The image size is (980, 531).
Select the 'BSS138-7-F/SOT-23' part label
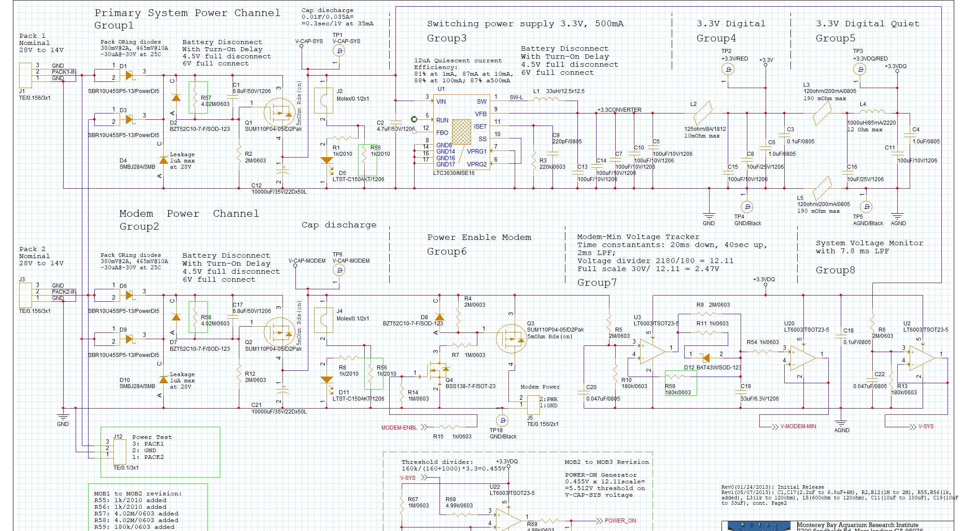click(470, 386)
